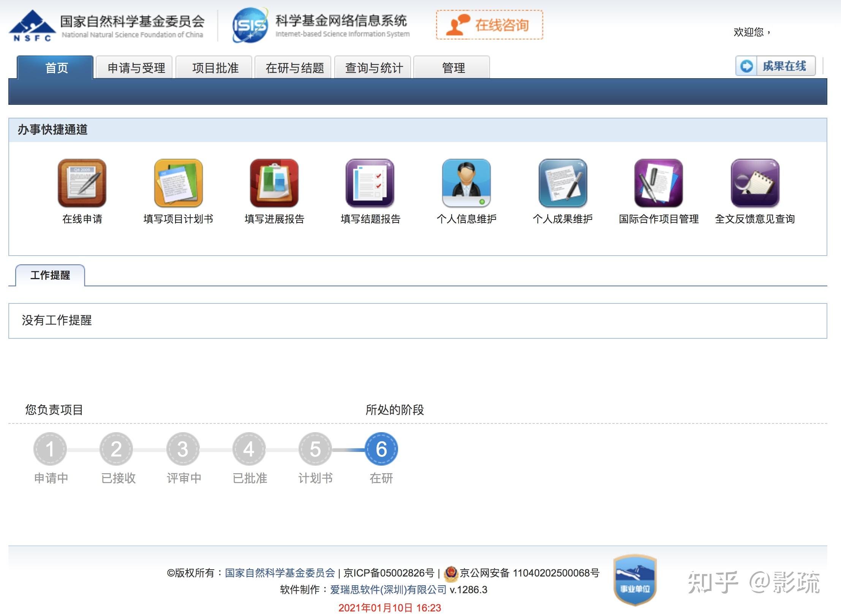Click the 京ICP备05002826号 text
841x616 pixels.
(x=389, y=573)
